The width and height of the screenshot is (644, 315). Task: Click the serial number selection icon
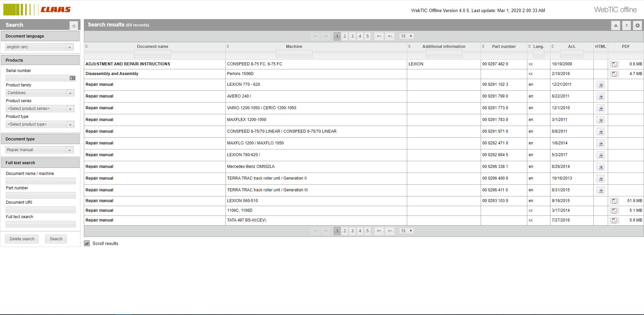coord(72,78)
